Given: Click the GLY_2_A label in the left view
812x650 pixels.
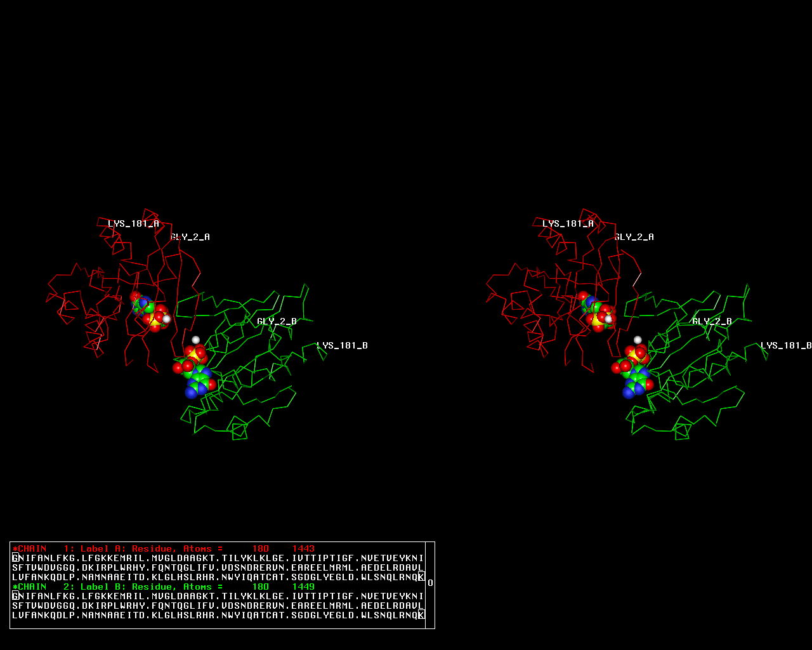Looking at the screenshot, I should [190, 237].
